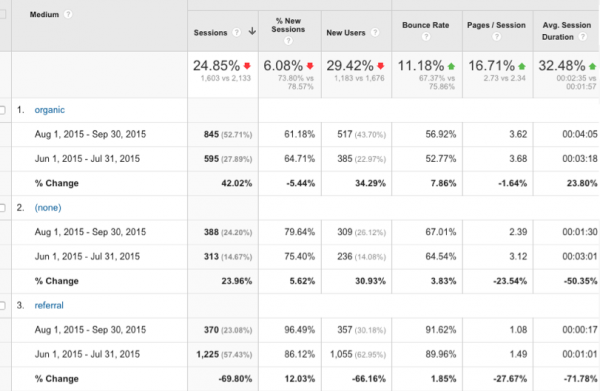Open the (none) medium link

point(48,208)
